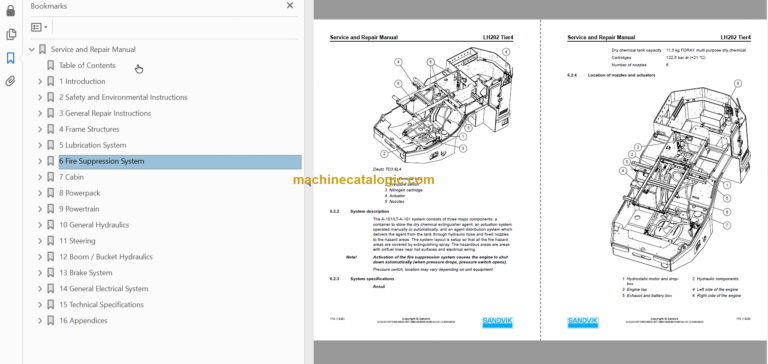Viewport: 768px width, 364px height.
Task: Open 14 General Electrical System bookmark
Action: click(103, 289)
